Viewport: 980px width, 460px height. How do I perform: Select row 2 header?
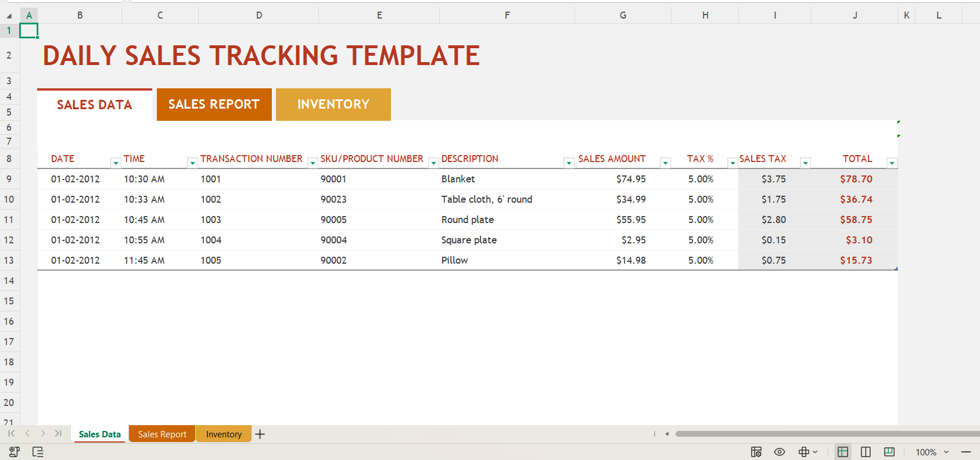pos(9,56)
